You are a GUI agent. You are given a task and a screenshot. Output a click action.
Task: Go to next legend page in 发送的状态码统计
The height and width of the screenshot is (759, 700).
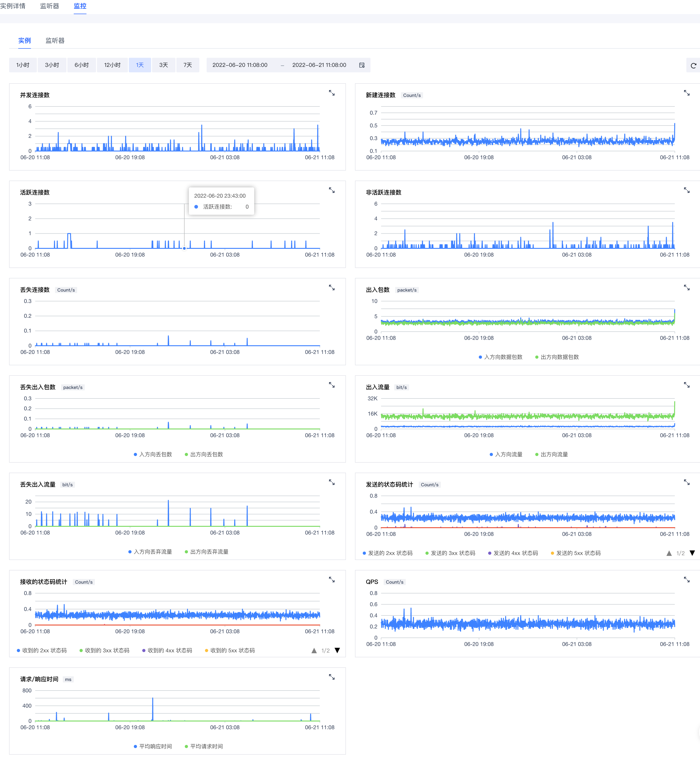[692, 553]
